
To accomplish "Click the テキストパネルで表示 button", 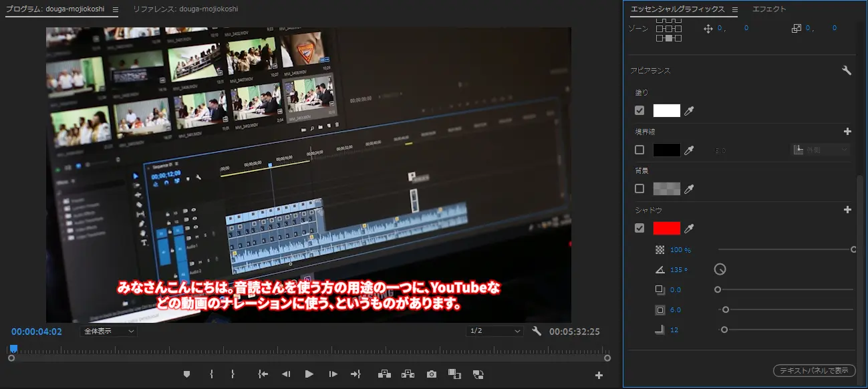I will pos(813,370).
